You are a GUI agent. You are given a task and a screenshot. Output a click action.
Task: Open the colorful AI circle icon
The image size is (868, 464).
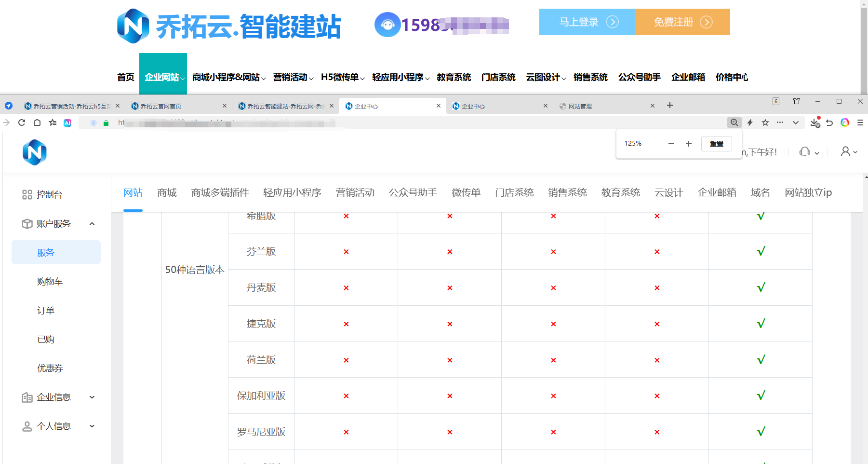845,123
